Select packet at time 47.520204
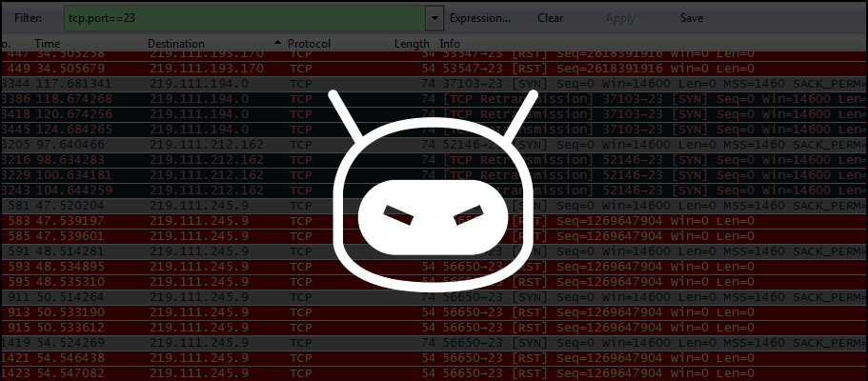The width and height of the screenshot is (868, 381). coord(434,206)
